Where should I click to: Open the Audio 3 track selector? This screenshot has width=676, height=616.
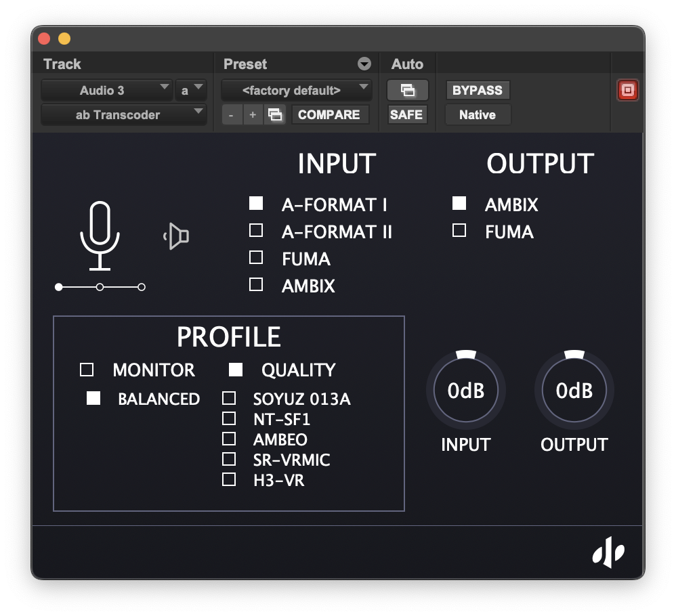[x=107, y=89]
